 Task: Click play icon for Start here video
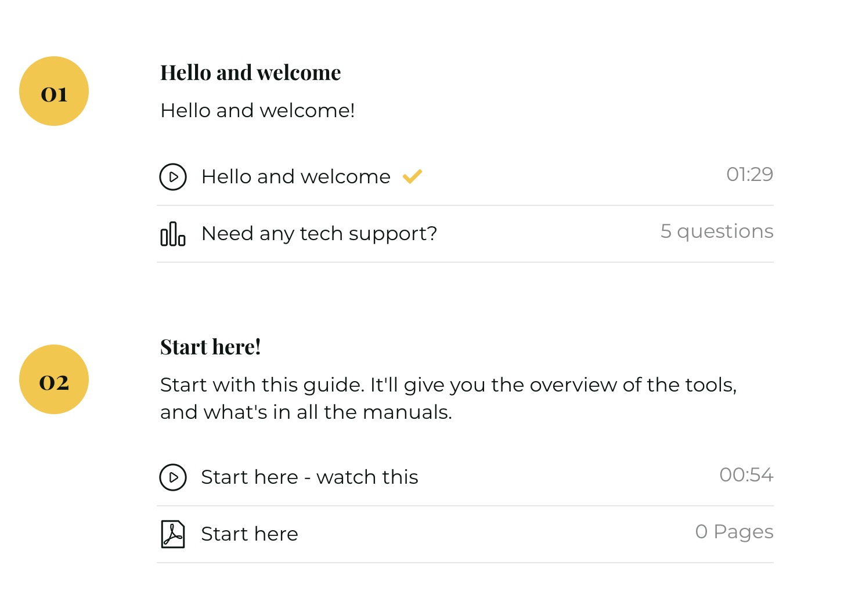pyautogui.click(x=173, y=477)
